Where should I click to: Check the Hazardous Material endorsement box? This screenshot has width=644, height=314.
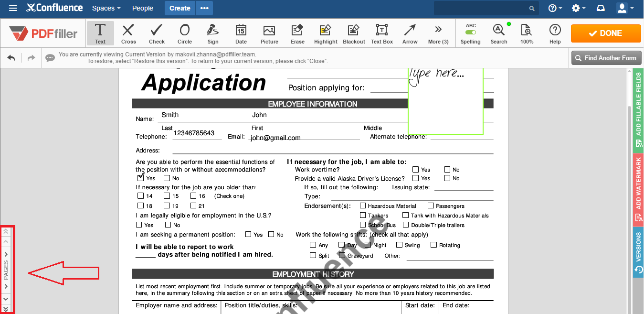pos(363,206)
